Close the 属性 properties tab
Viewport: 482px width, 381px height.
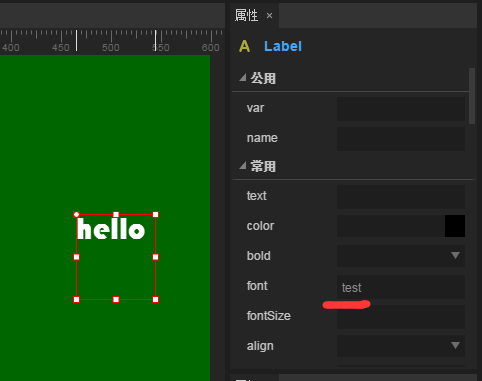[269, 16]
